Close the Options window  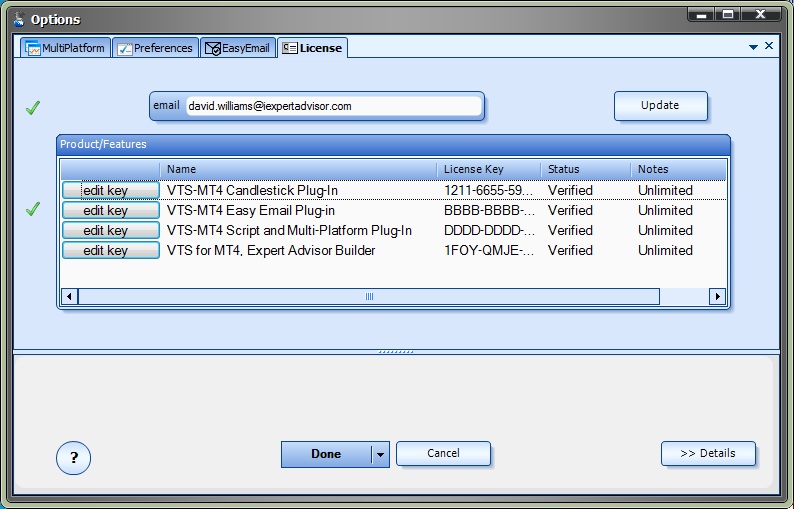(760, 15)
